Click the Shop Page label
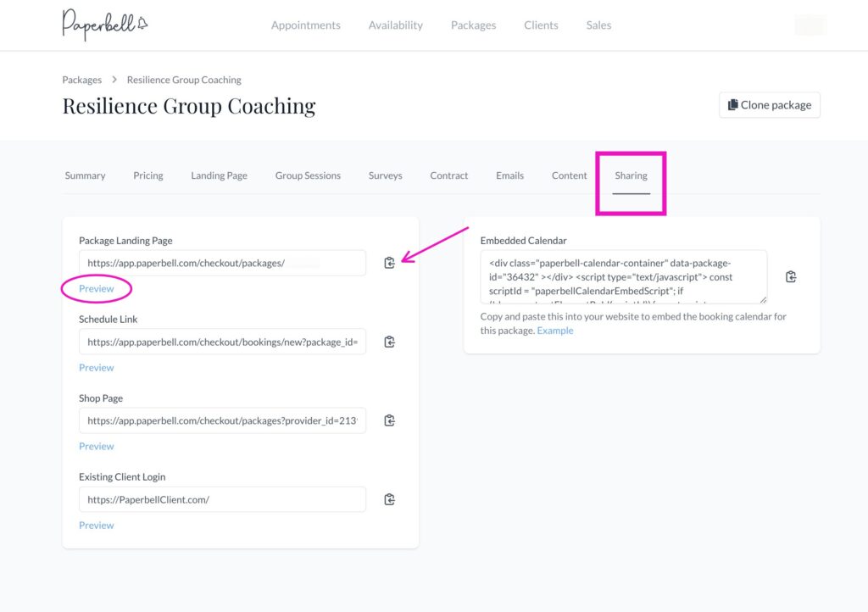868x612 pixels. 101,398
